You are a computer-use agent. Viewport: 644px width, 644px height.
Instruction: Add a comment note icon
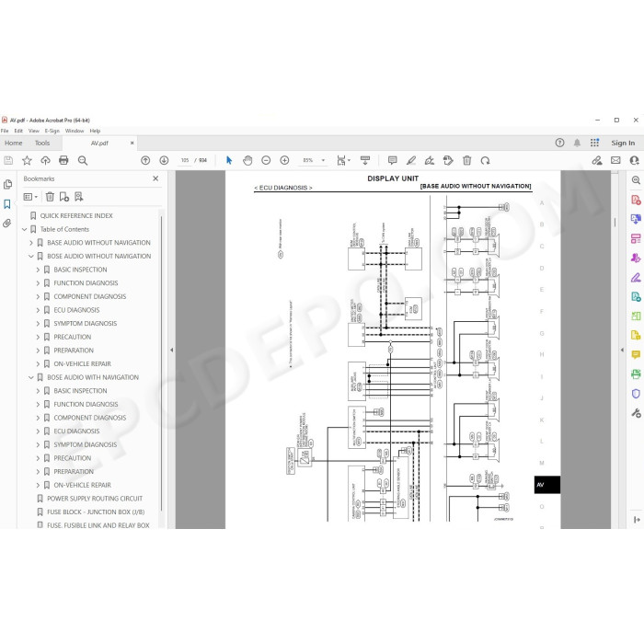pyautogui.click(x=393, y=161)
